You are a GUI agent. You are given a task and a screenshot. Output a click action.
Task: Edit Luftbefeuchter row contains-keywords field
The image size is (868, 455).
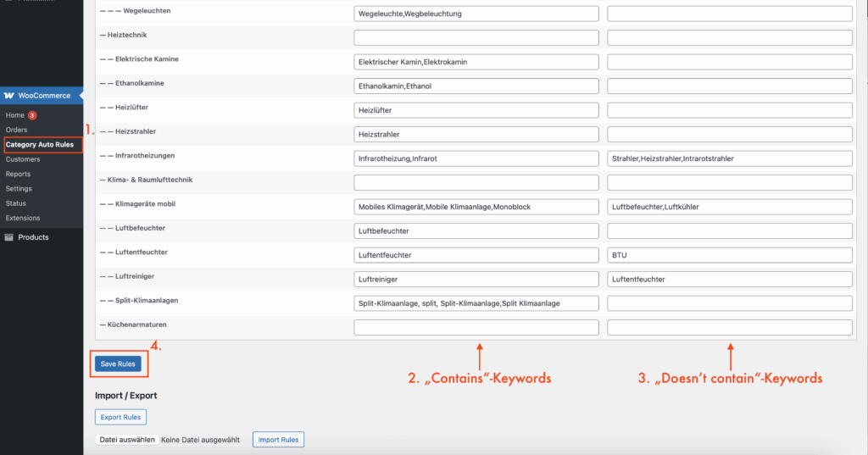click(x=476, y=230)
